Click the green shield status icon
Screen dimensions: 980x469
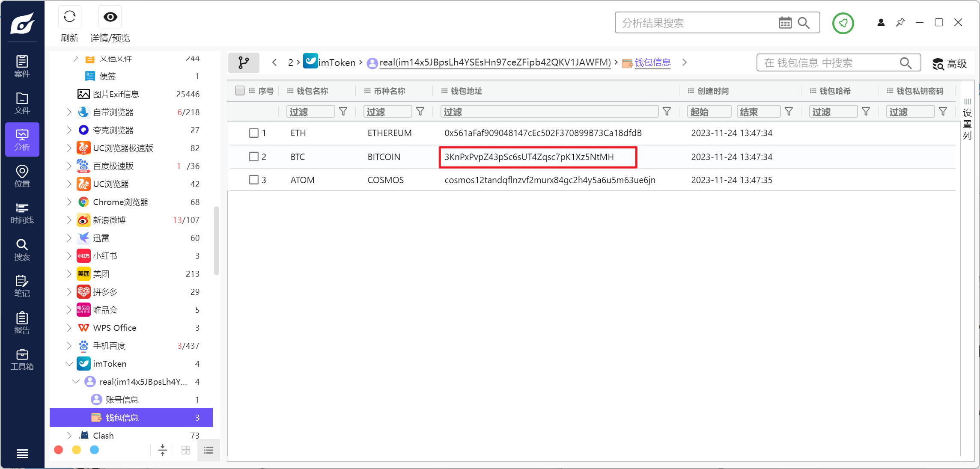tap(843, 23)
